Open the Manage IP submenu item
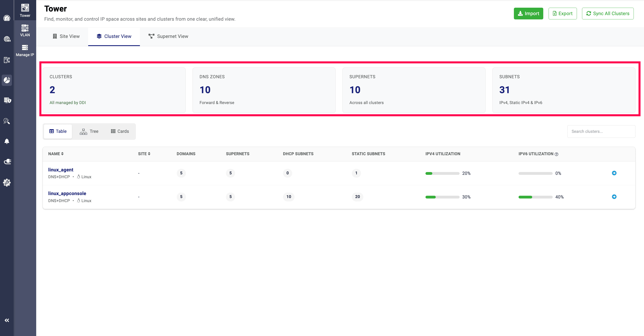 tap(25, 50)
